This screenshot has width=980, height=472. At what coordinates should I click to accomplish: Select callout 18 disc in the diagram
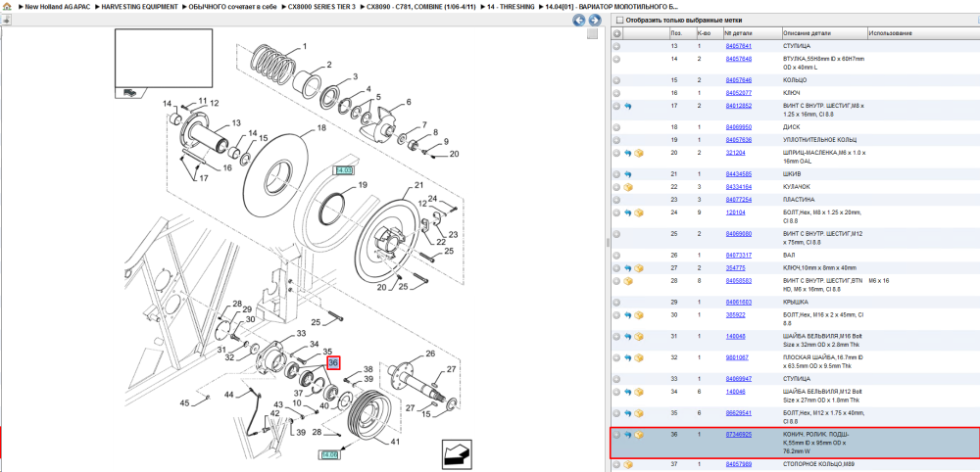321,127
